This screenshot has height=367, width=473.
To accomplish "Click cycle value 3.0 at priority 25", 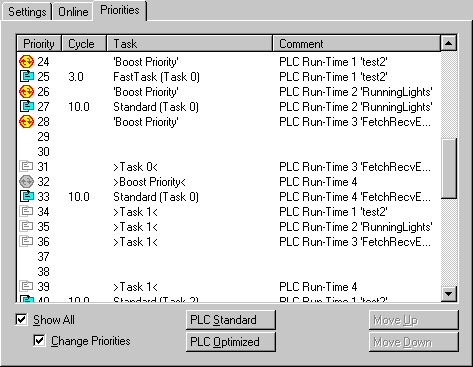I will pos(76,77).
